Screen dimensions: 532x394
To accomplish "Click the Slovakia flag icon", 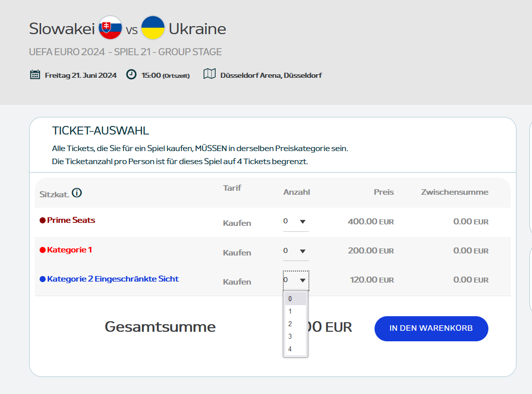I will click(x=110, y=28).
